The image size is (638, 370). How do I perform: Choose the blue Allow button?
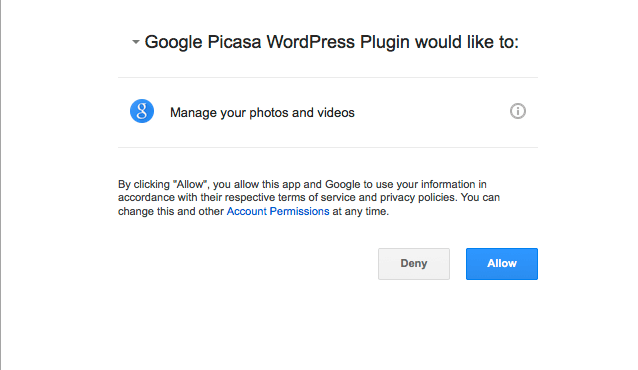[502, 264]
